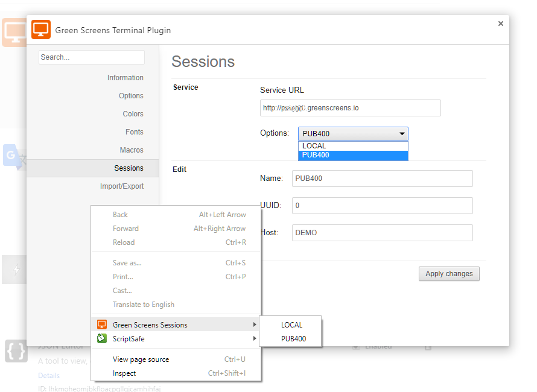Image resolution: width=537 pixels, height=392 pixels.
Task: Click the lightning bolt extension icon behind dialog
Action: click(x=14, y=270)
